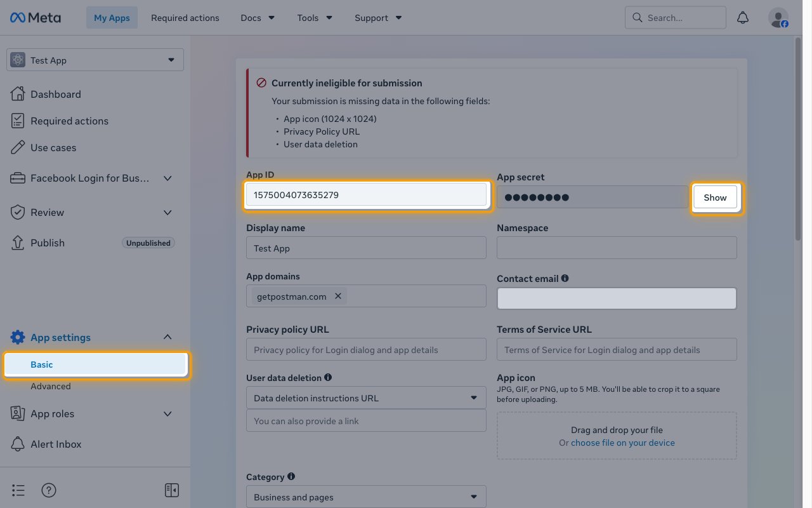Screen dimensions: 812x508
Task: Open the Test App selector dropdown
Action: click(x=95, y=60)
